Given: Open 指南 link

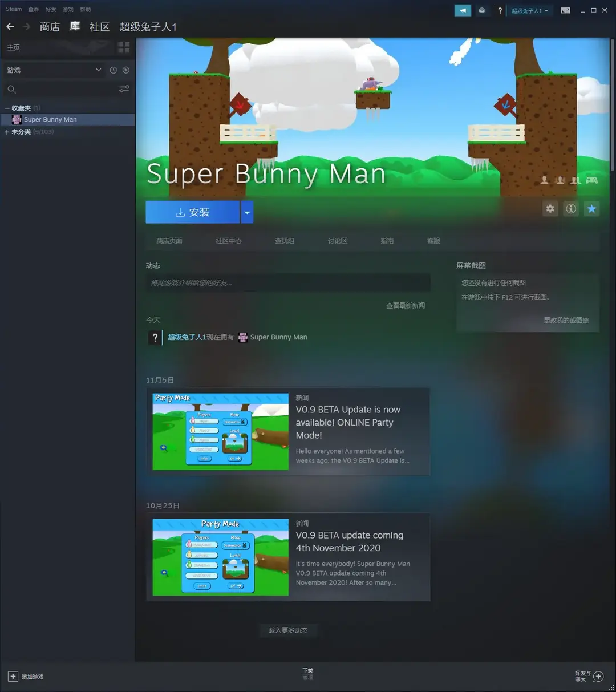Looking at the screenshot, I should pos(387,241).
